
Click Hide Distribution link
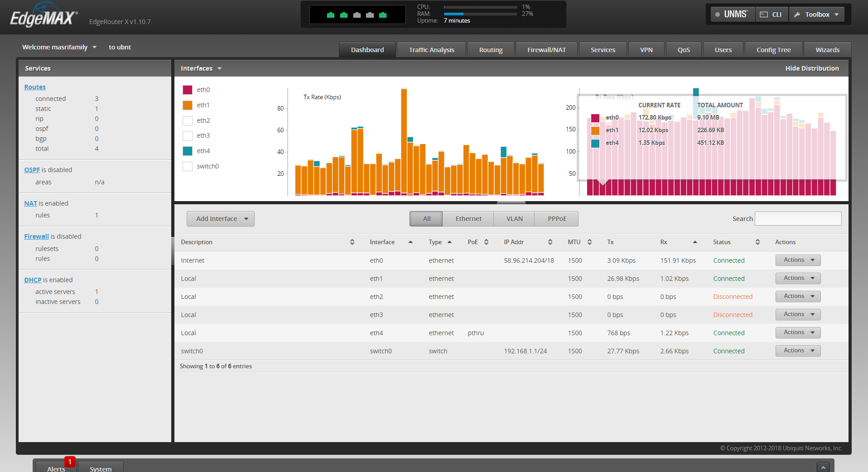[x=812, y=68]
